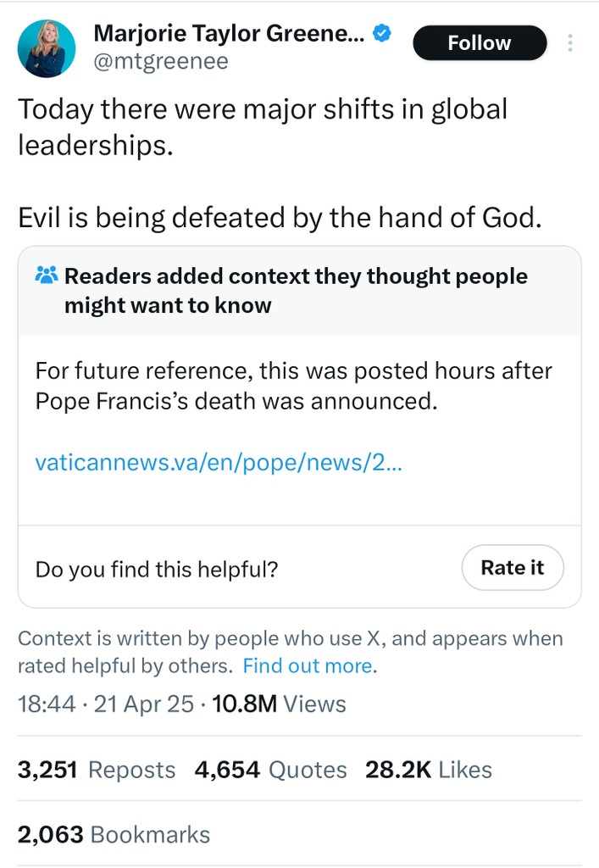599x868 pixels.
Task: Open the vaticannews.va source link
Action: pyautogui.click(x=219, y=463)
